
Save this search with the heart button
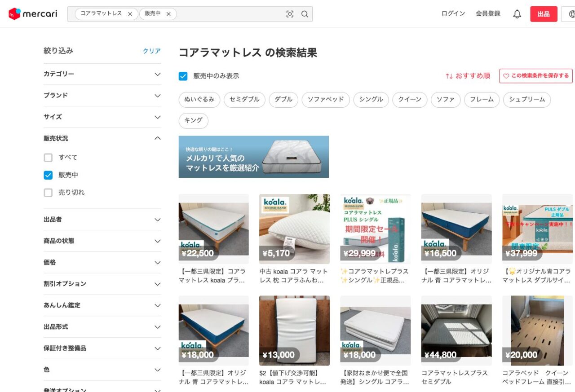click(x=535, y=76)
